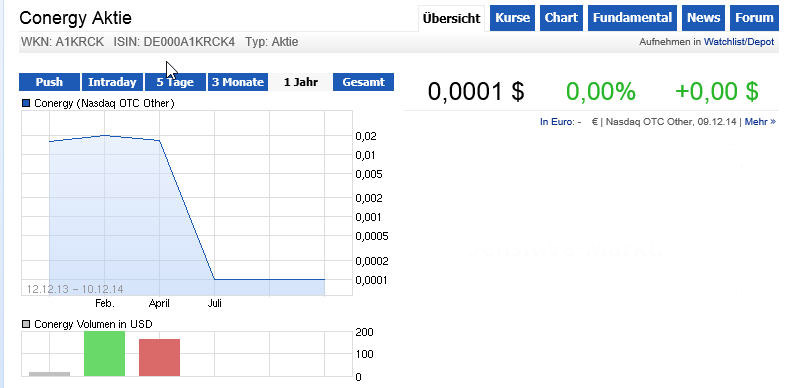The image size is (785, 388).
Task: Show the Gesamt chart range
Action: (363, 82)
